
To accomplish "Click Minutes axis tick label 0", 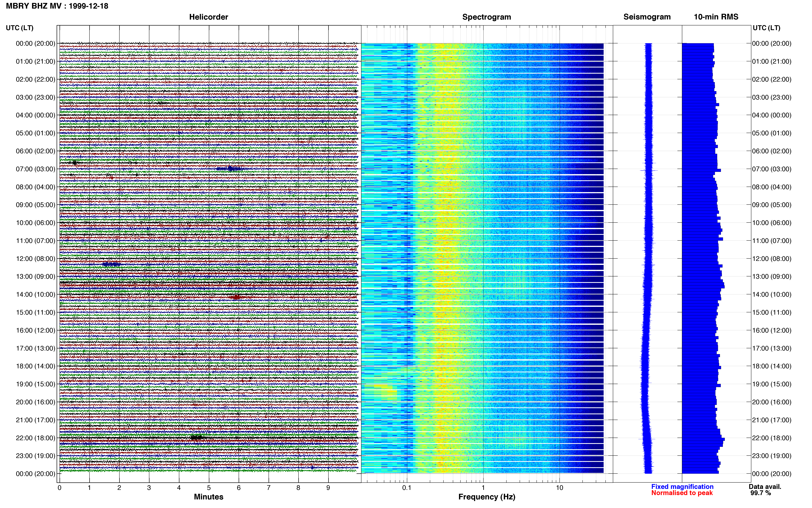I will pos(59,488).
